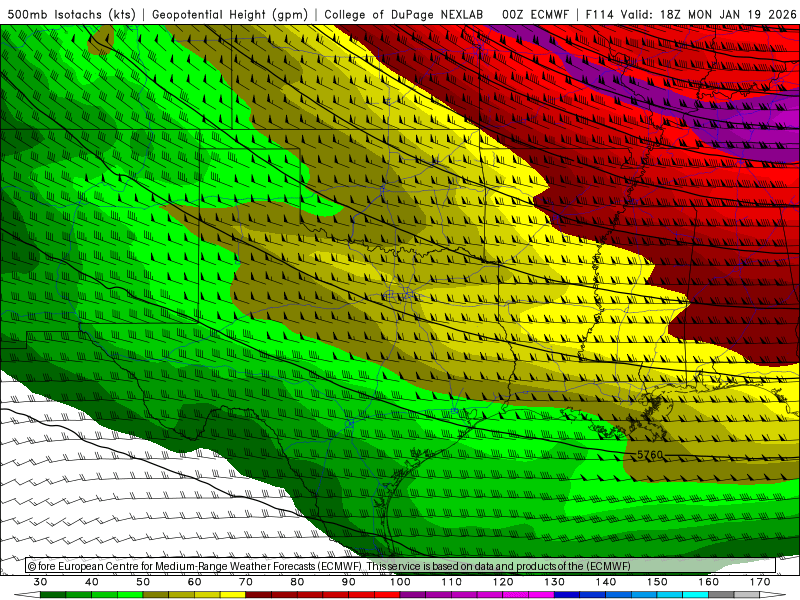Screen dimensions: 800x600
Task: Click the bright yellow 65-70 kts legend swatch
Action: [233, 595]
